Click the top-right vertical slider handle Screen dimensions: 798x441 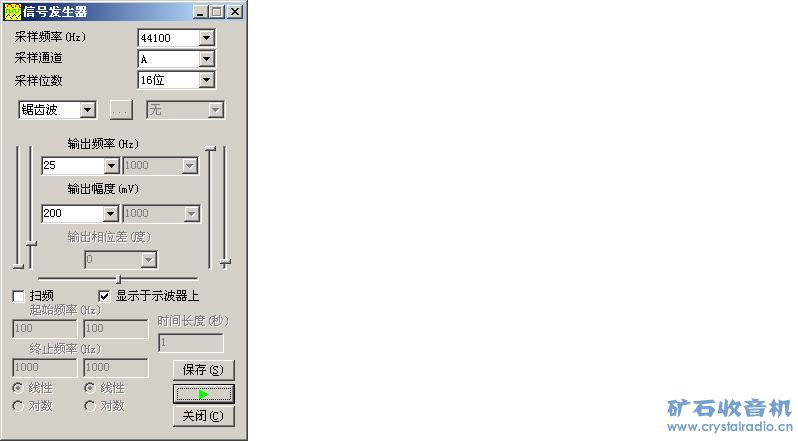[x=210, y=149]
